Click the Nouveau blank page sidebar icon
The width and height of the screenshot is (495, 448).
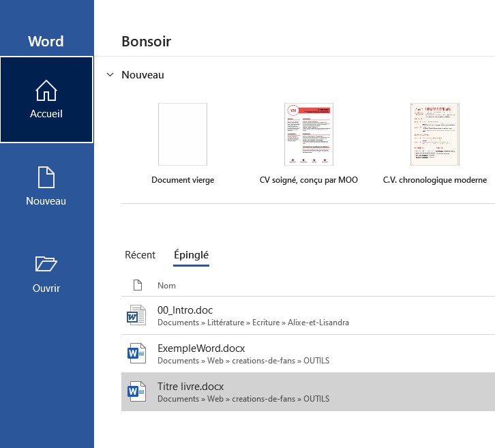46,177
